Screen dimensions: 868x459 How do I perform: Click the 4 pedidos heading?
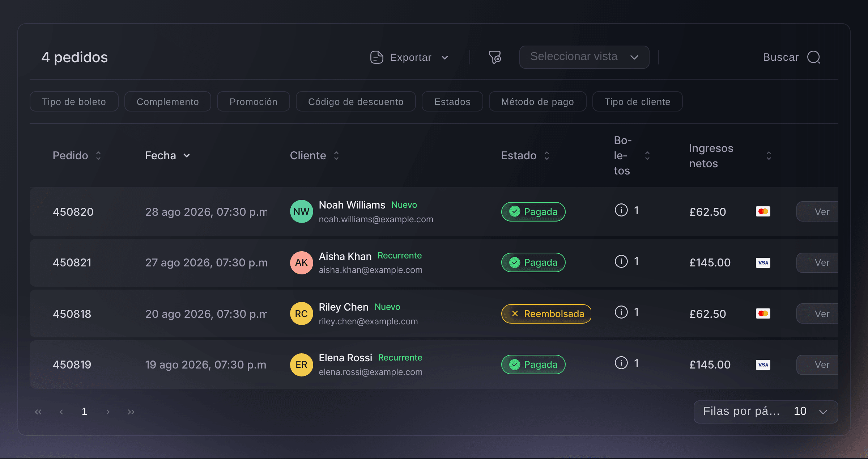pos(75,57)
